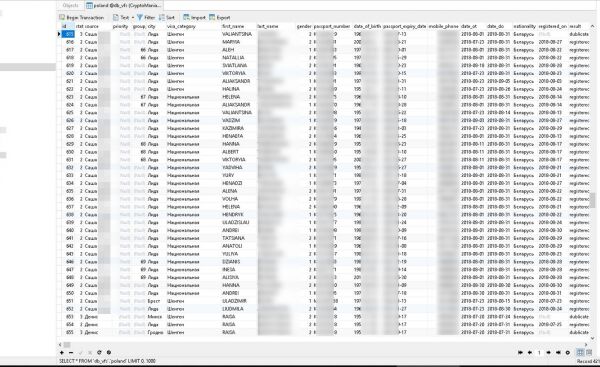Go to the last page of records
The image size is (600, 367).
pyautogui.click(x=558, y=352)
